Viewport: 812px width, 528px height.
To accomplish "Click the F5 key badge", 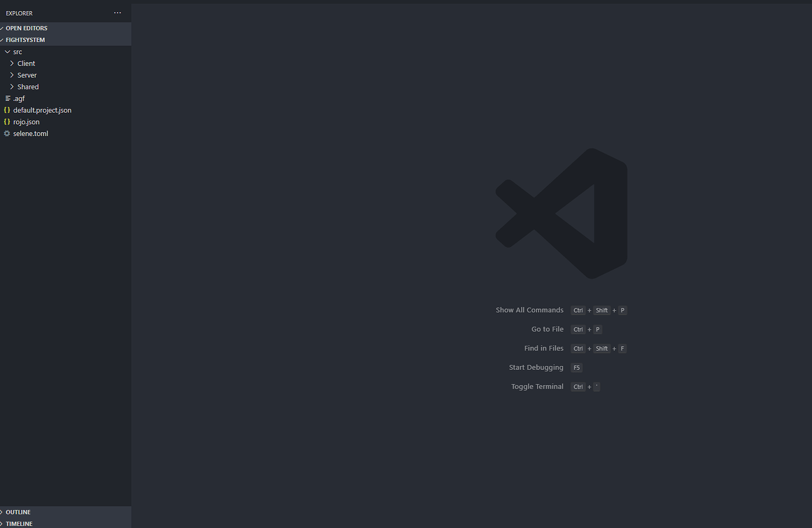I will tap(577, 367).
